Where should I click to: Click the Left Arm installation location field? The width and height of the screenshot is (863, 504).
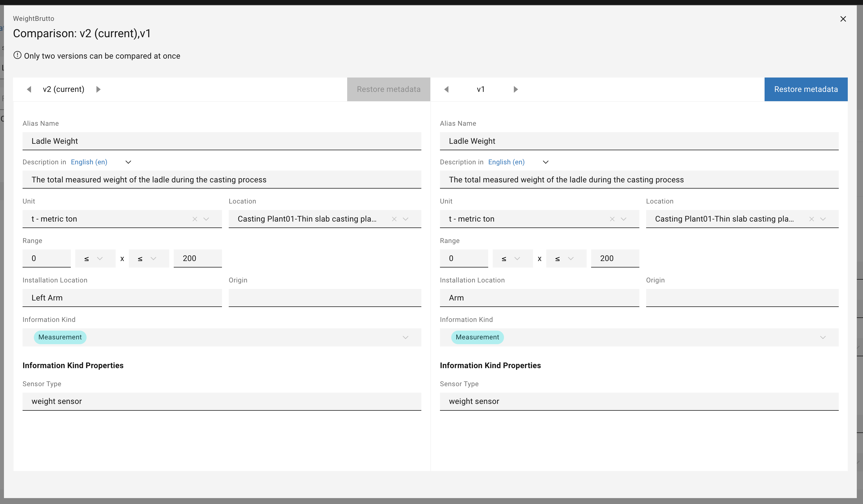[122, 298]
